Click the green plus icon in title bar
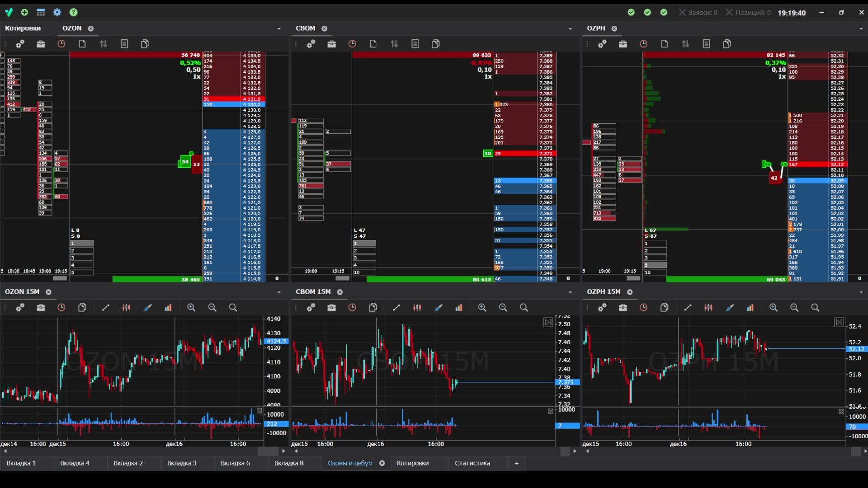This screenshot has width=868, height=488. point(24,12)
